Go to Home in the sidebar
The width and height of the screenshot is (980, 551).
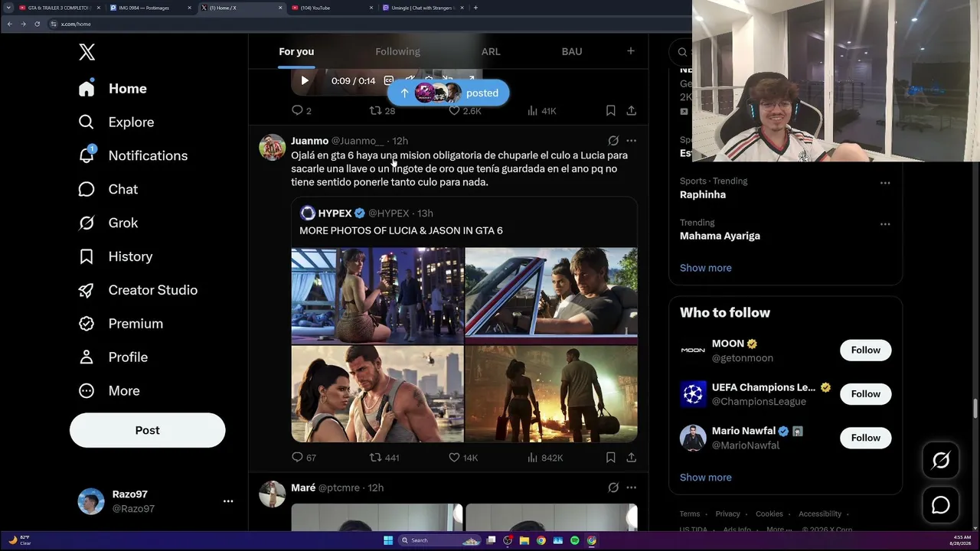(x=113, y=89)
